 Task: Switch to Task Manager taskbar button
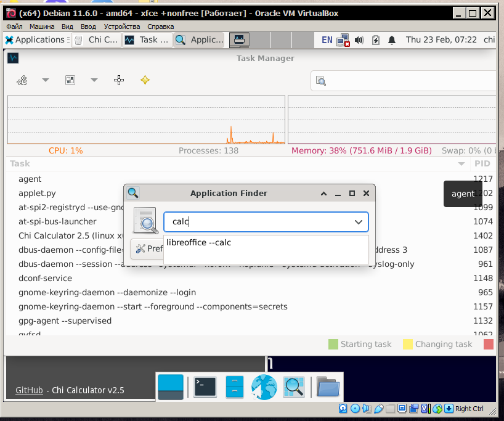[147, 40]
